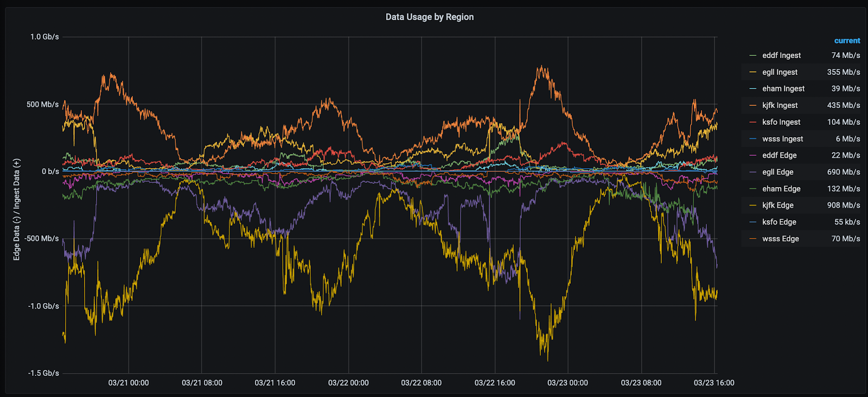The image size is (868, 397).
Task: Click the 03/23 16:00 time axis label
Action: tap(714, 383)
